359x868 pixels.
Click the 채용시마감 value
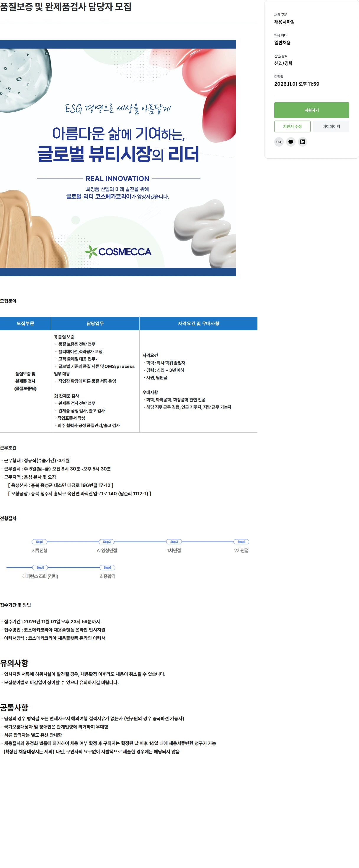click(284, 22)
